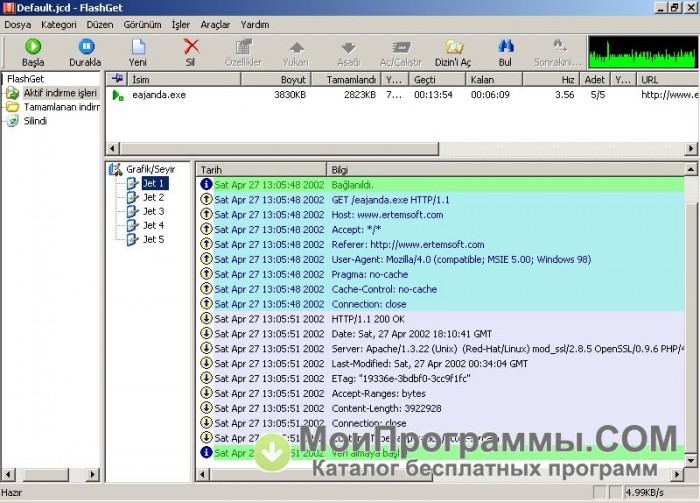Image resolution: width=700 pixels, height=503 pixels.
Task: Click the Tarih log column header
Action: pos(261,170)
